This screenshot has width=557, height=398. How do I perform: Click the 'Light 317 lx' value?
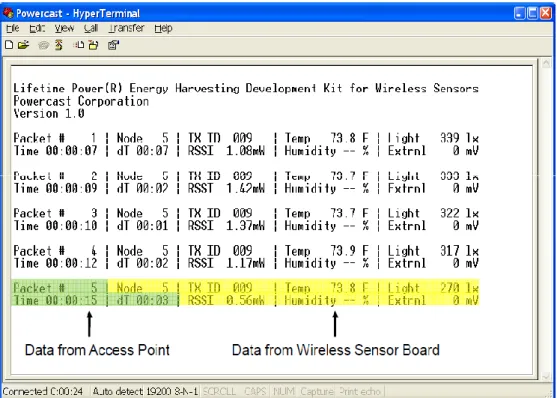433,251
